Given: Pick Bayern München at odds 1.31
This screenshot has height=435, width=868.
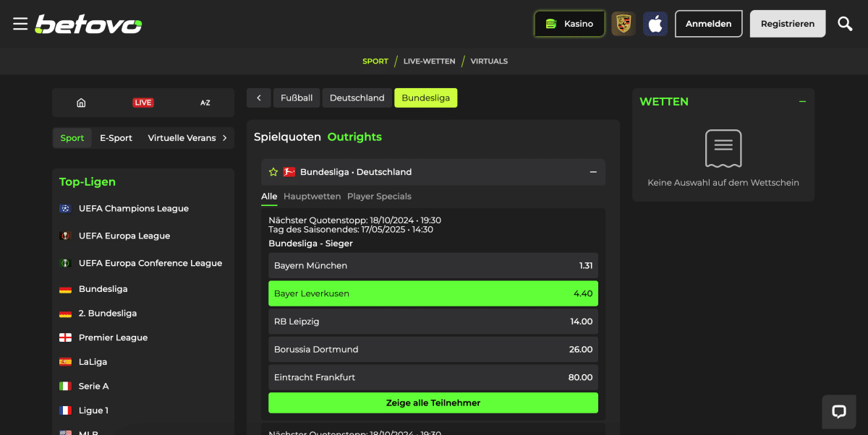Looking at the screenshot, I should pos(433,266).
